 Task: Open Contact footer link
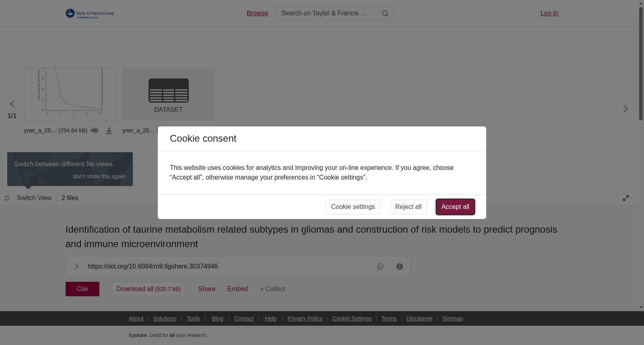pyautogui.click(x=244, y=318)
